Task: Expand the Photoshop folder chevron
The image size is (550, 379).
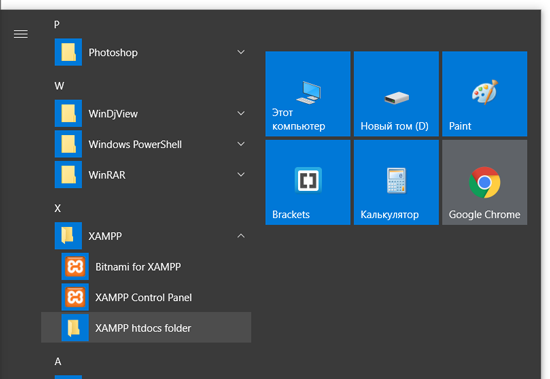Action: [x=241, y=52]
